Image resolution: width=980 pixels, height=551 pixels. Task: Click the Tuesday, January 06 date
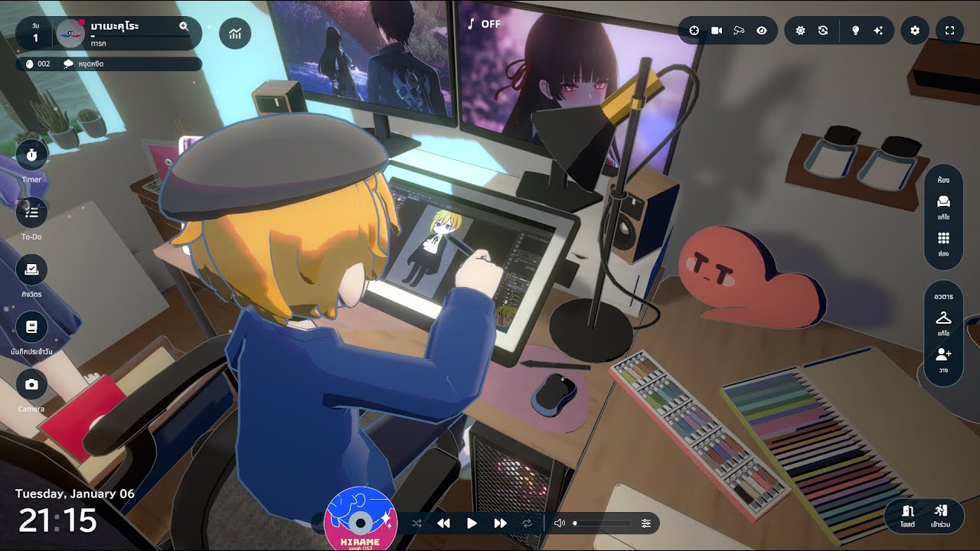[75, 494]
